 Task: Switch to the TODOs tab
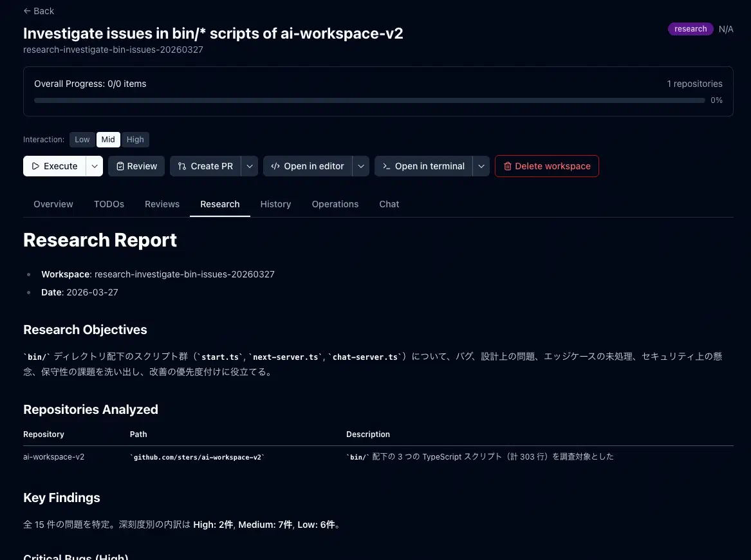point(109,204)
